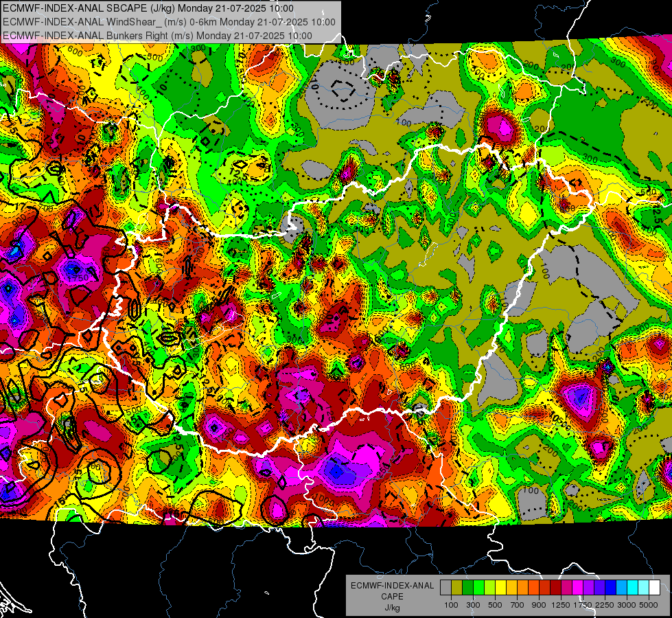Screen dimensions: 672x618
Task: Click the 3000 tick label in legend
Action: coord(627,605)
